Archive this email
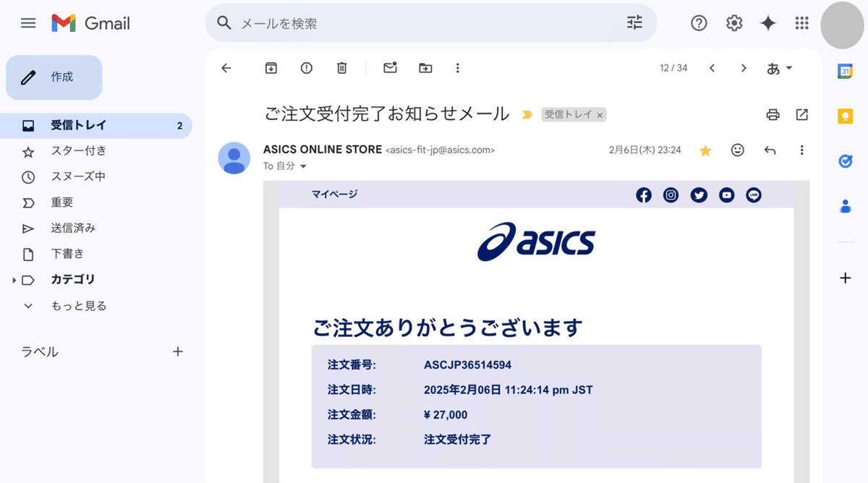 coord(271,68)
